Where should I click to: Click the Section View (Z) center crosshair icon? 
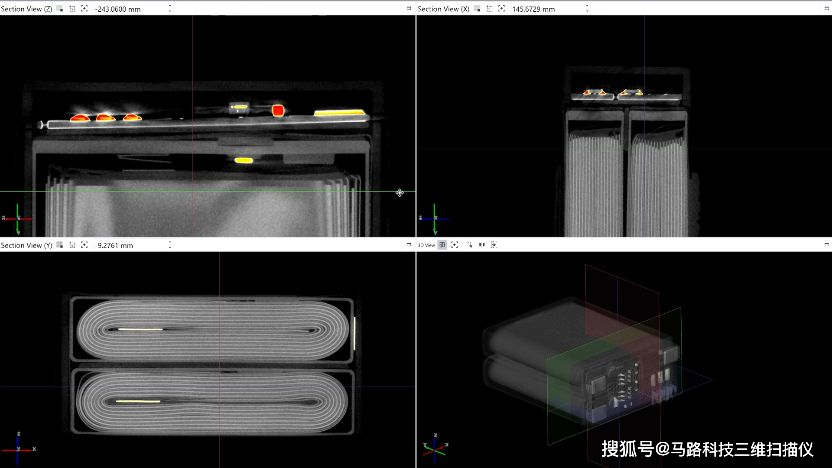tap(84, 8)
